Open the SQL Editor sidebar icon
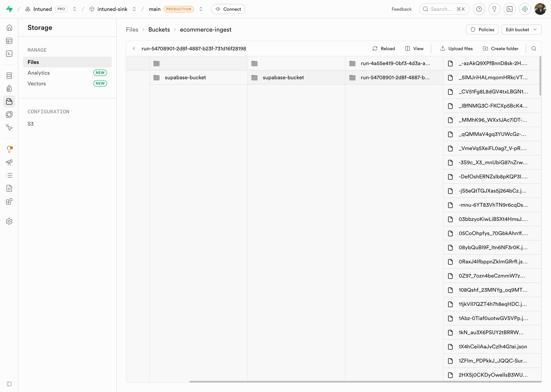This screenshot has width=551, height=392. click(9, 54)
